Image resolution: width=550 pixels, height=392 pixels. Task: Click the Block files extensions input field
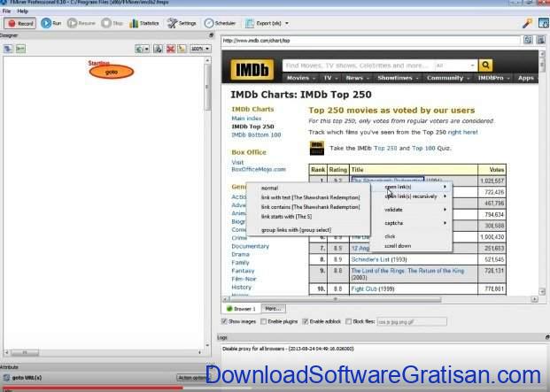click(412, 321)
